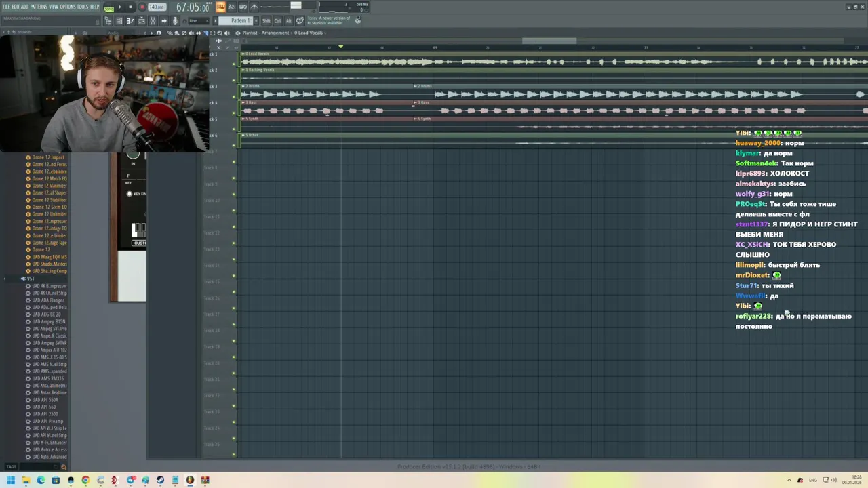868x488 pixels.
Task: Click the 67:05:00 time display
Action: [193, 7]
